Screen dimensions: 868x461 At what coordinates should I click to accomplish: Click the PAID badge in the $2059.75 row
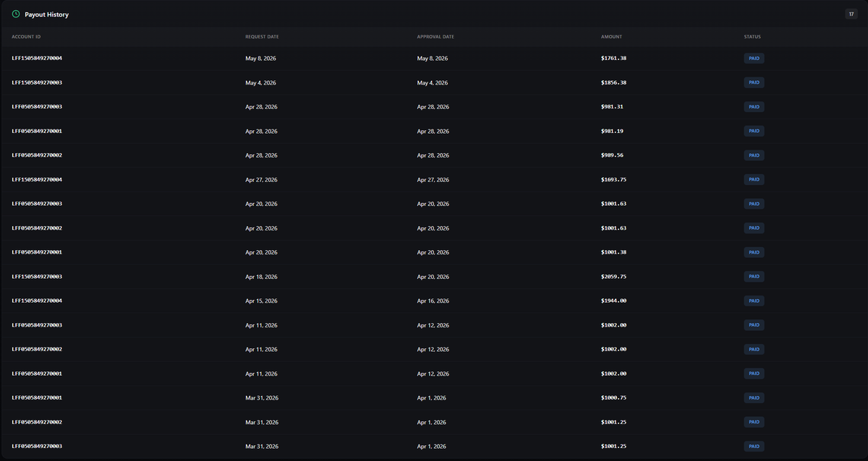[x=754, y=277]
